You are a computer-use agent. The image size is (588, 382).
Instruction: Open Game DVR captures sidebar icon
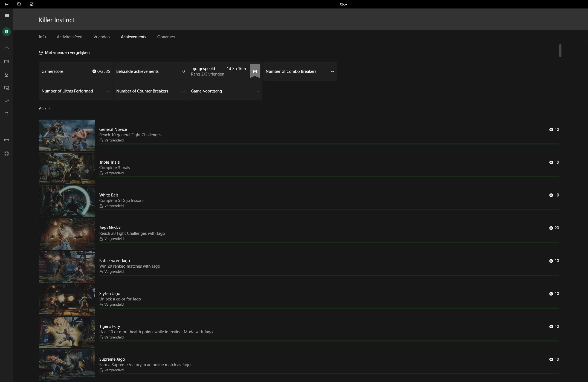click(7, 88)
